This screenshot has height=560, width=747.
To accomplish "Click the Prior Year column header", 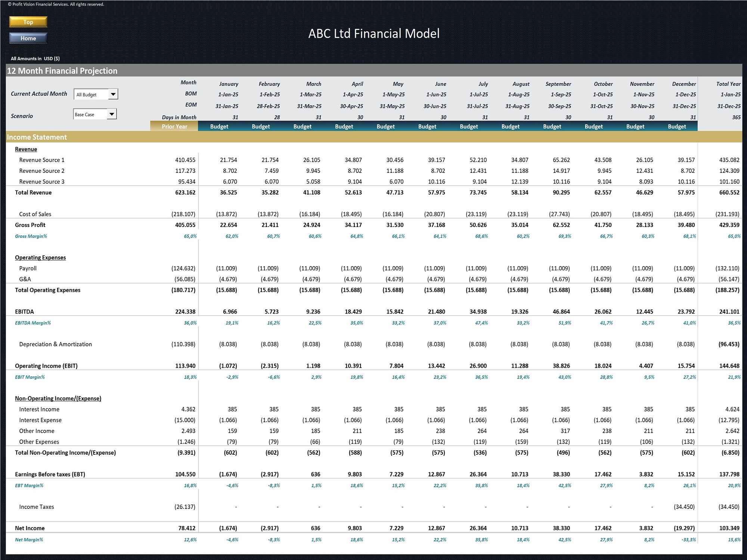I will (x=174, y=127).
